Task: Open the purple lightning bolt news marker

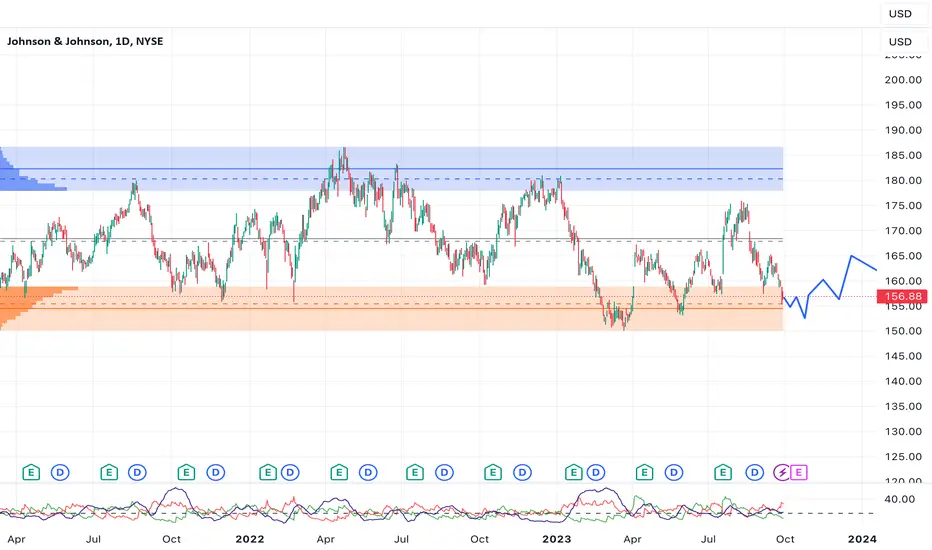Action: pos(782,473)
